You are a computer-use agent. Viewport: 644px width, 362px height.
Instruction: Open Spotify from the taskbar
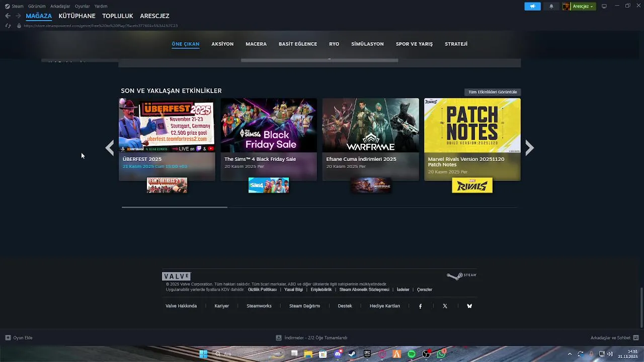coord(412,354)
